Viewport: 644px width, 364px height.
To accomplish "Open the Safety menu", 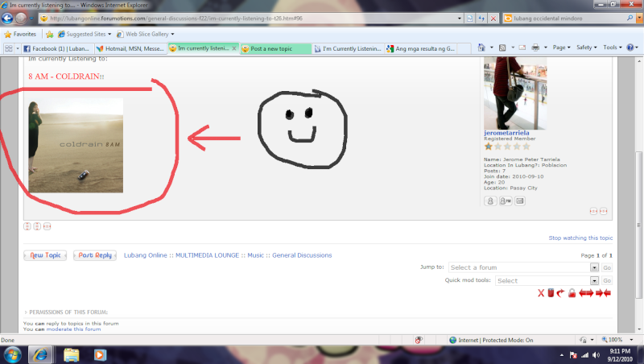I will tap(587, 48).
